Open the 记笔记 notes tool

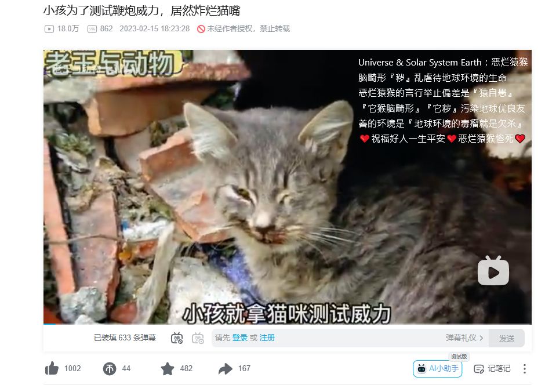point(492,368)
